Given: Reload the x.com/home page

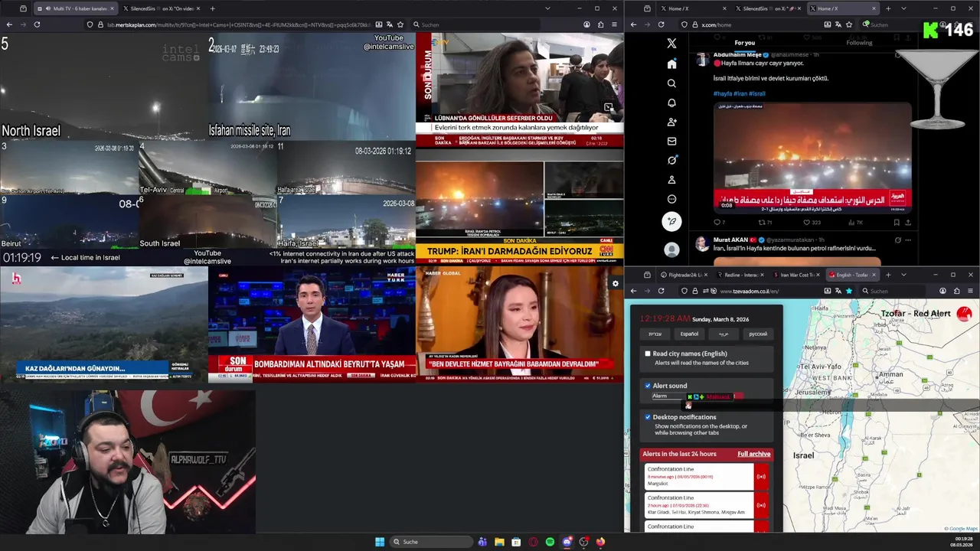Looking at the screenshot, I should (661, 24).
